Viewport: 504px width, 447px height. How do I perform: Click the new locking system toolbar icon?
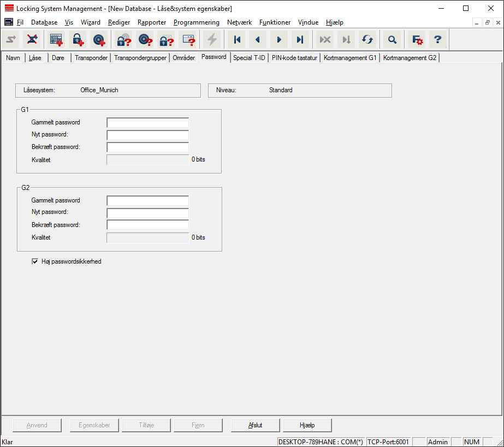[56, 39]
